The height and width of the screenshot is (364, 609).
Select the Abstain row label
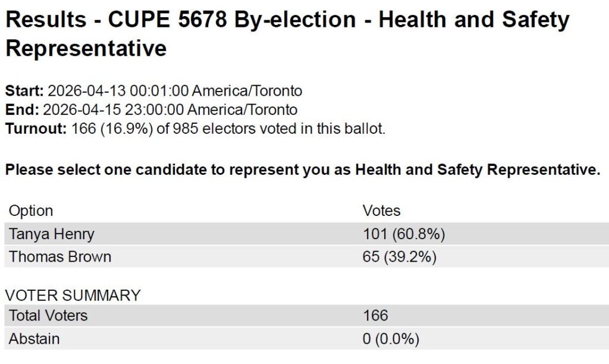[x=34, y=339]
